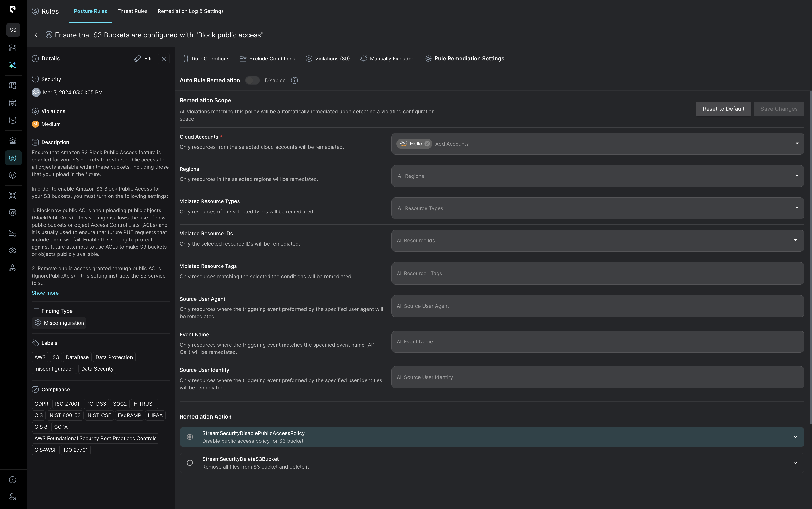Expand the StreamSecurityDeleteS3Bucket action chevron
The image size is (812, 509).
(796, 462)
